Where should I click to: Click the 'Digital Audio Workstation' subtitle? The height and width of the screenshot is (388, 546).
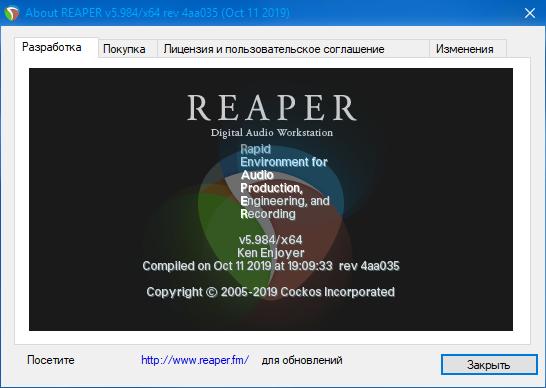coord(272,133)
